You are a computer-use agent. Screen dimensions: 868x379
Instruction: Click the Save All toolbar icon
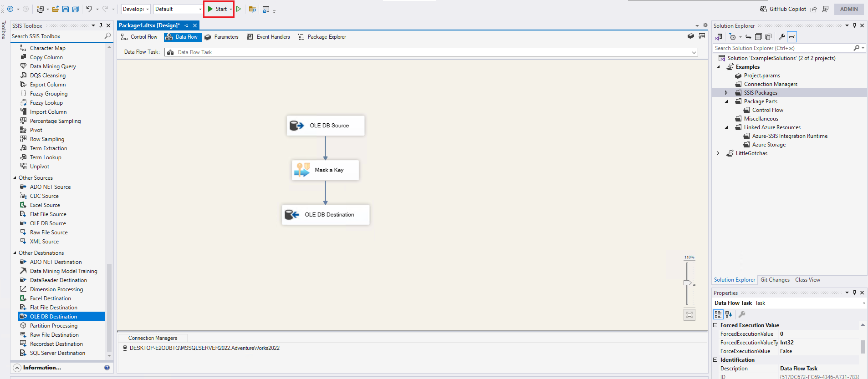(x=76, y=9)
